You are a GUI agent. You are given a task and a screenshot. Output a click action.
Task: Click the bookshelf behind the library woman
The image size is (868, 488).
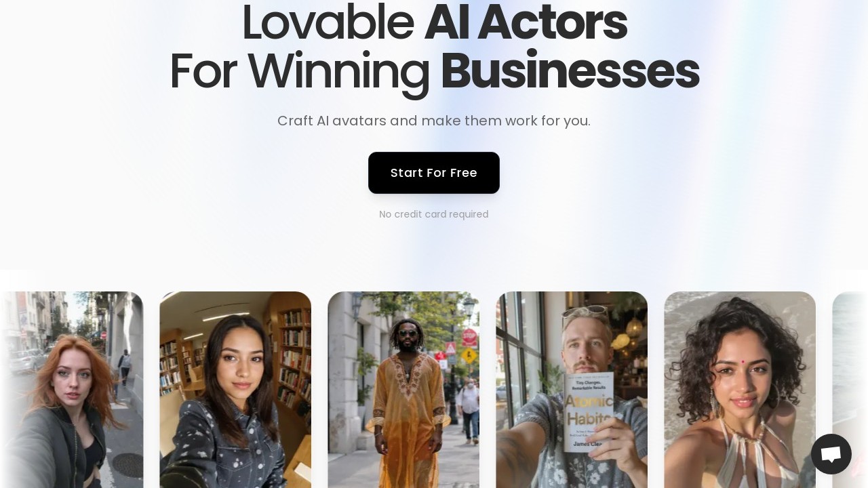coord(290,352)
